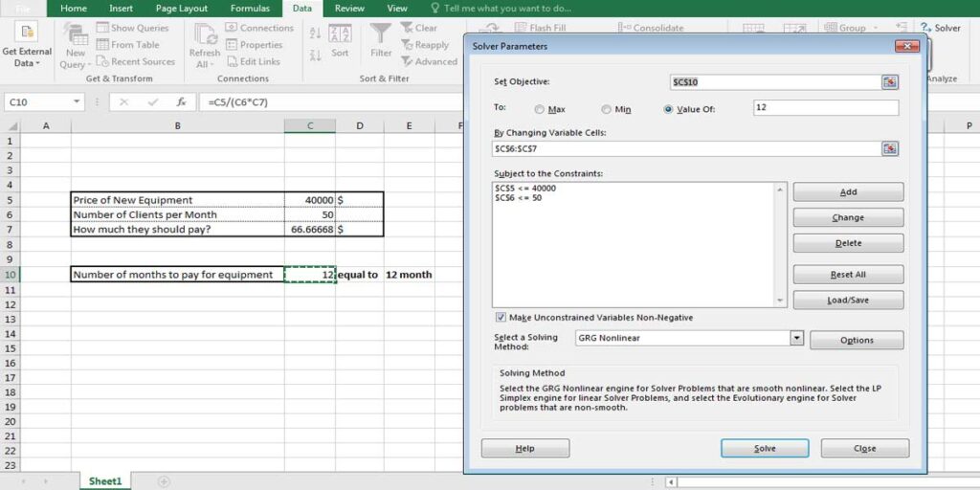Sort A to Z ascending icon
The image size is (980, 490).
[316, 33]
